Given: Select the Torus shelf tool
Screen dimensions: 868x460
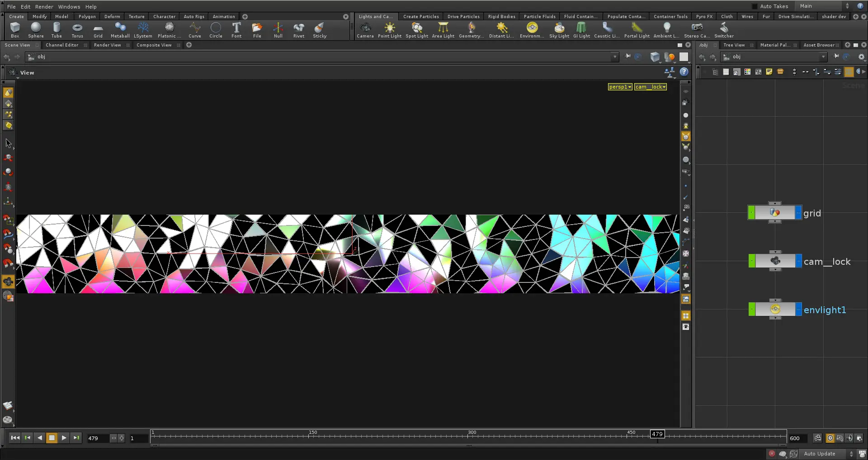Looking at the screenshot, I should click(x=77, y=30).
